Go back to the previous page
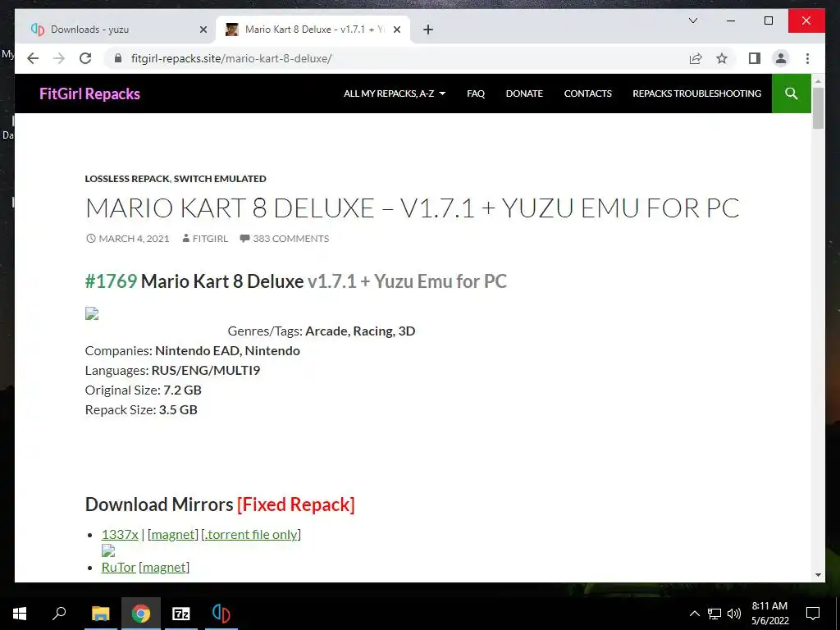 click(33, 58)
